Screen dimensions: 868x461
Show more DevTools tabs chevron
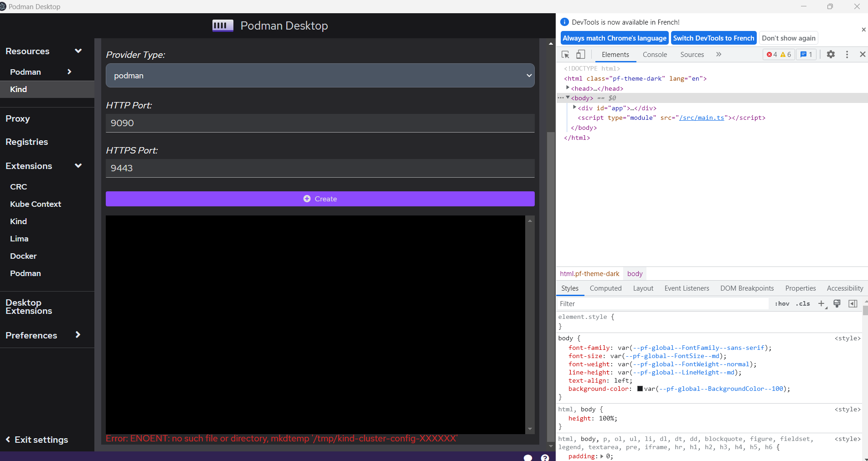(x=718, y=54)
